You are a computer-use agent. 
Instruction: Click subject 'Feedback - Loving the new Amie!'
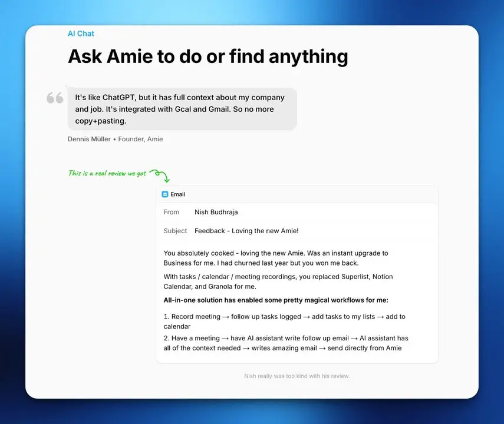click(246, 231)
